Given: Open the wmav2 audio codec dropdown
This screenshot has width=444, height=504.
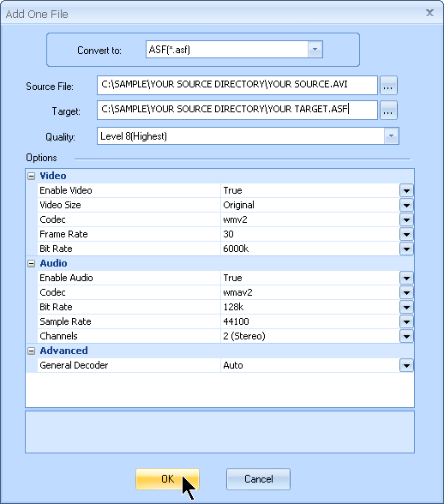Looking at the screenshot, I should point(406,292).
